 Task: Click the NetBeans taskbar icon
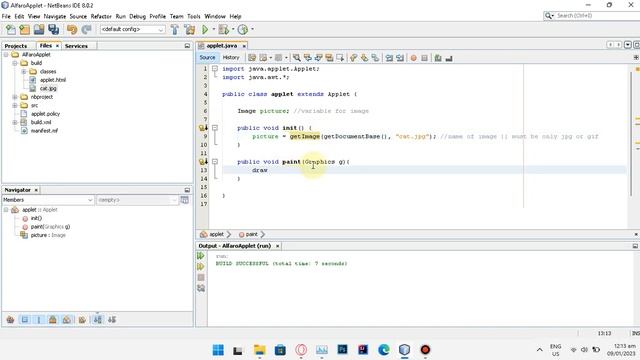click(404, 350)
